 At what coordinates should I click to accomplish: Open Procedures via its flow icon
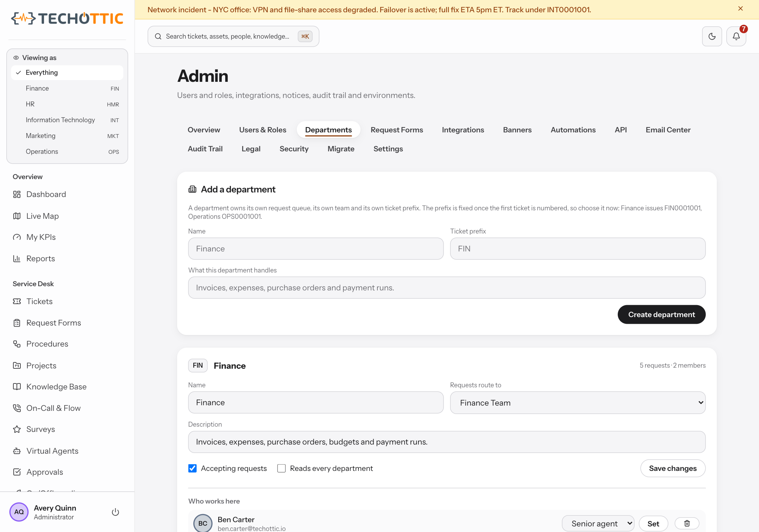coord(17,344)
